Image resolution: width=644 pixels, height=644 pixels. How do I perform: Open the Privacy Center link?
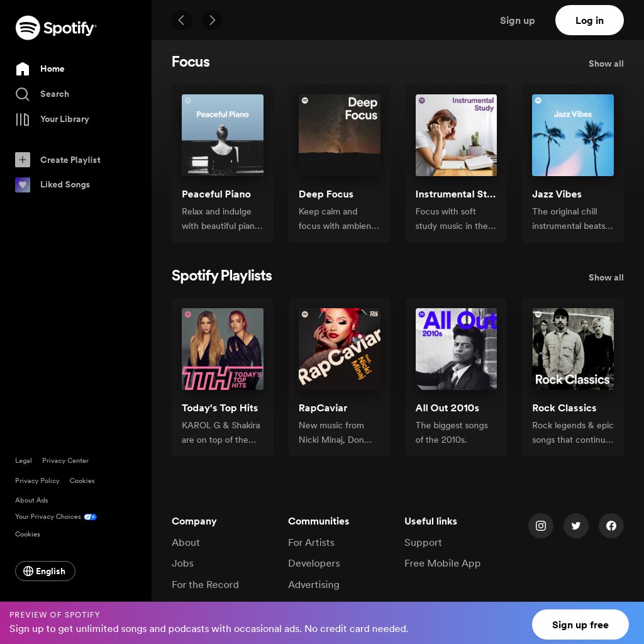65,461
